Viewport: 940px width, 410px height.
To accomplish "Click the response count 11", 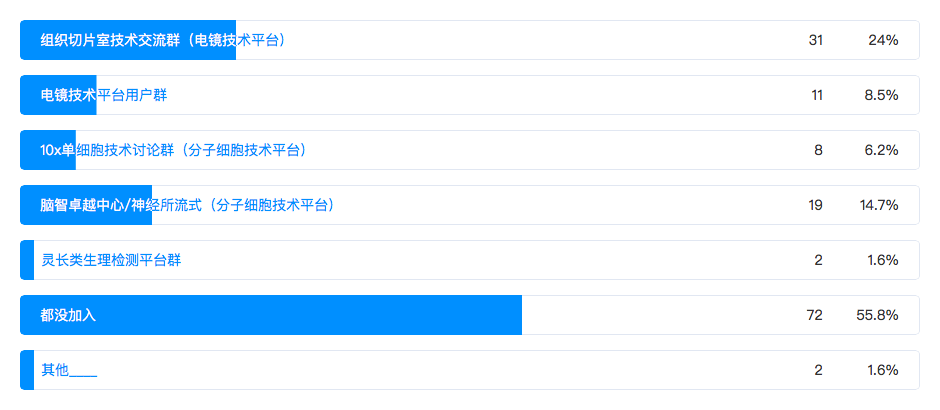I will tap(817, 95).
